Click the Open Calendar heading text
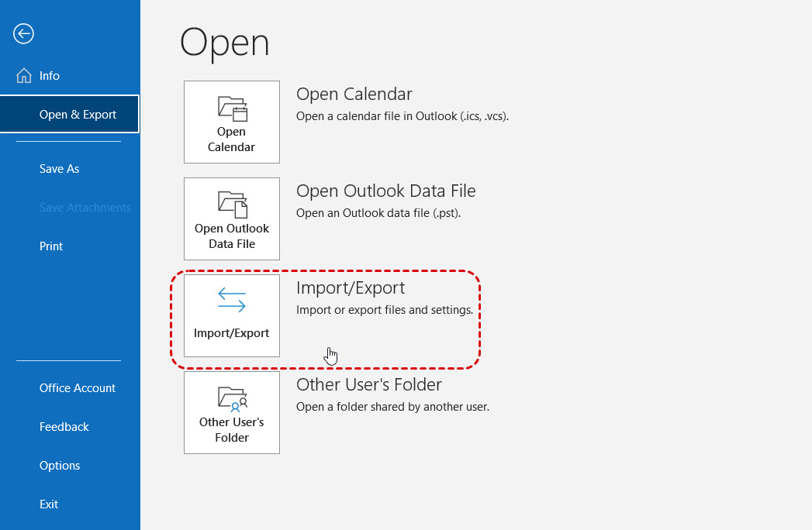 coord(354,95)
